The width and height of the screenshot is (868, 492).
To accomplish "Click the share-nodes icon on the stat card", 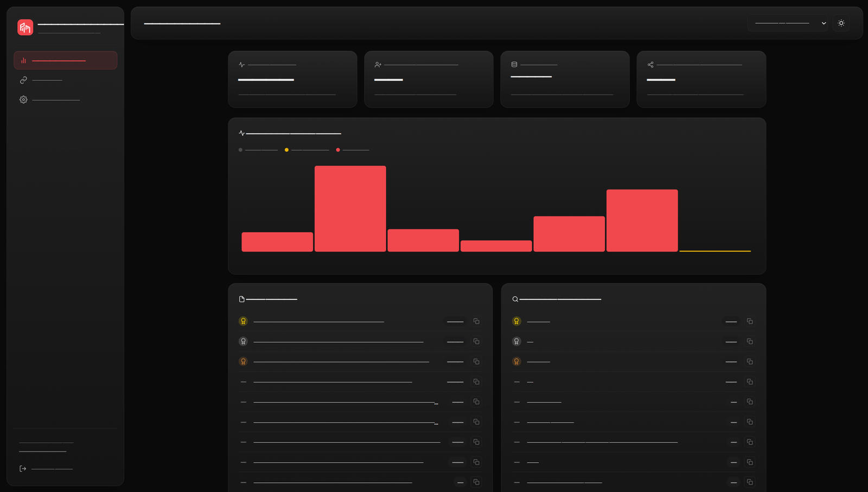I will [x=650, y=65].
